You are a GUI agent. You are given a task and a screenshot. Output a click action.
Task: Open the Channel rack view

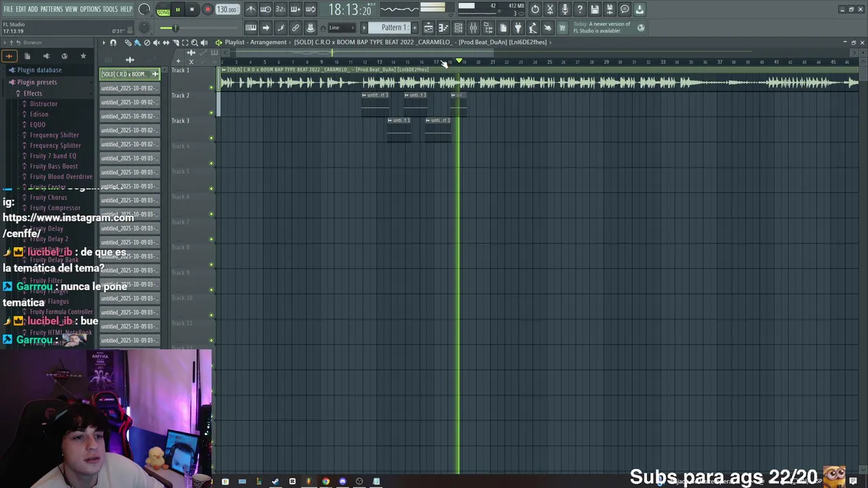tap(458, 28)
